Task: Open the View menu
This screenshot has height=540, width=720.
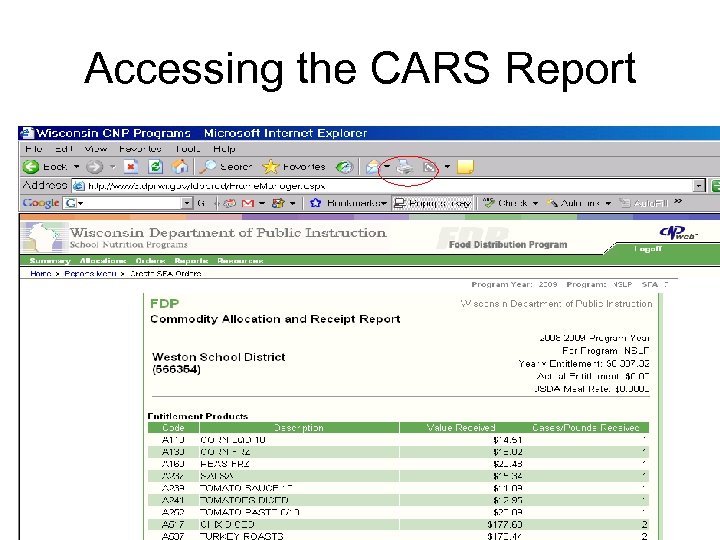Action: coord(96,149)
